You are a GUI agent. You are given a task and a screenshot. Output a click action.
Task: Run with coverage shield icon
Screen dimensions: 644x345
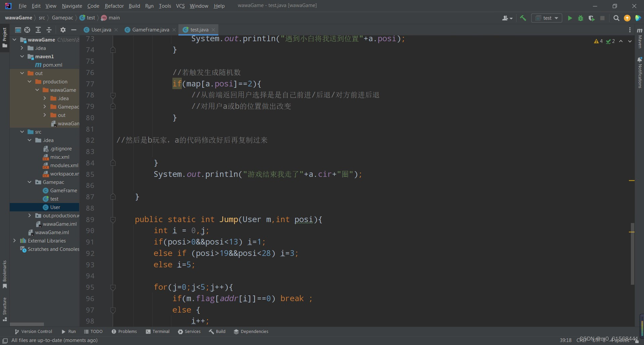pos(592,18)
